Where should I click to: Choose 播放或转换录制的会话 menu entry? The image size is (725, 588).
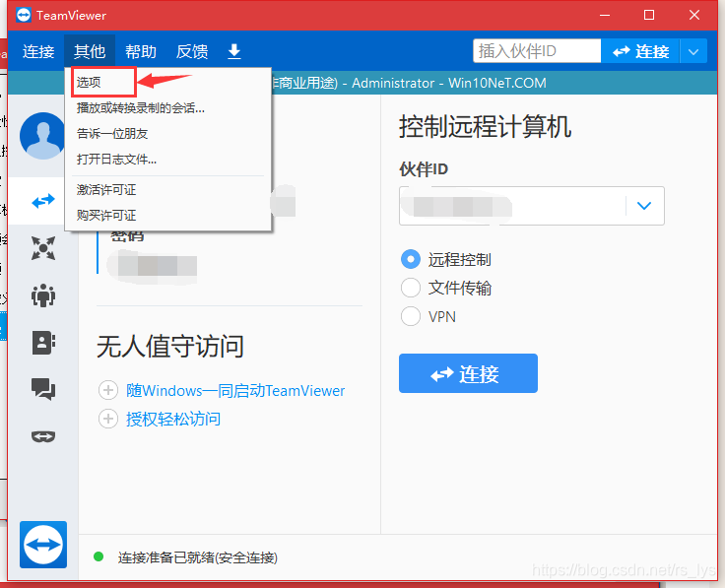tap(167, 108)
